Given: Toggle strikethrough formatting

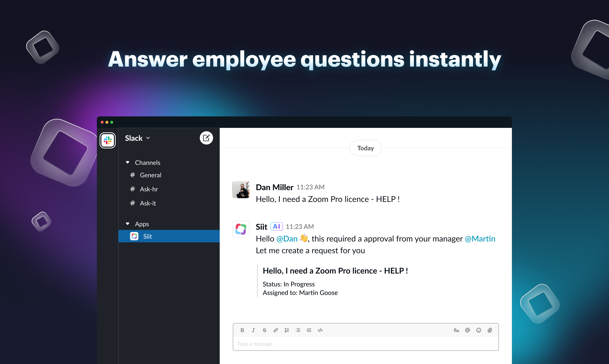Looking at the screenshot, I should click(264, 330).
